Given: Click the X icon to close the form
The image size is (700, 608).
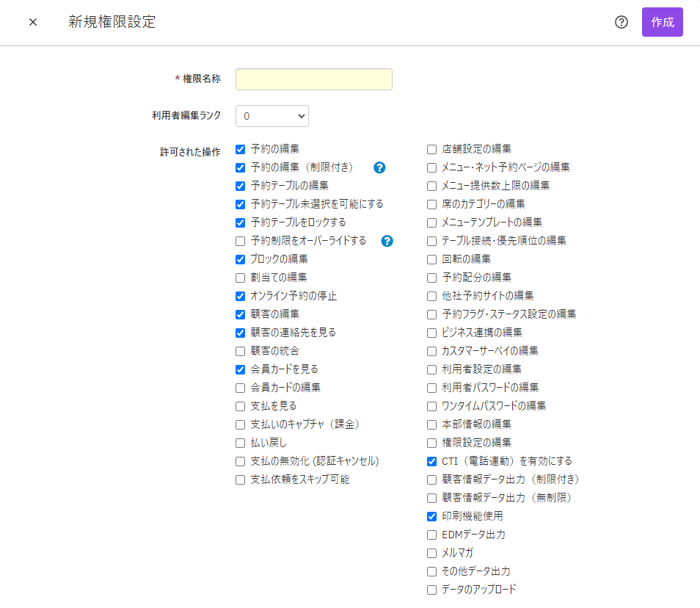Looking at the screenshot, I should tap(33, 22).
